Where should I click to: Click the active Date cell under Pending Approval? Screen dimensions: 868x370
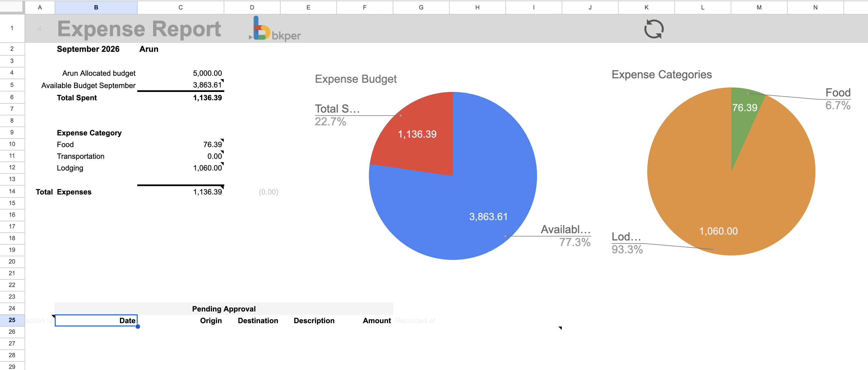tap(96, 320)
